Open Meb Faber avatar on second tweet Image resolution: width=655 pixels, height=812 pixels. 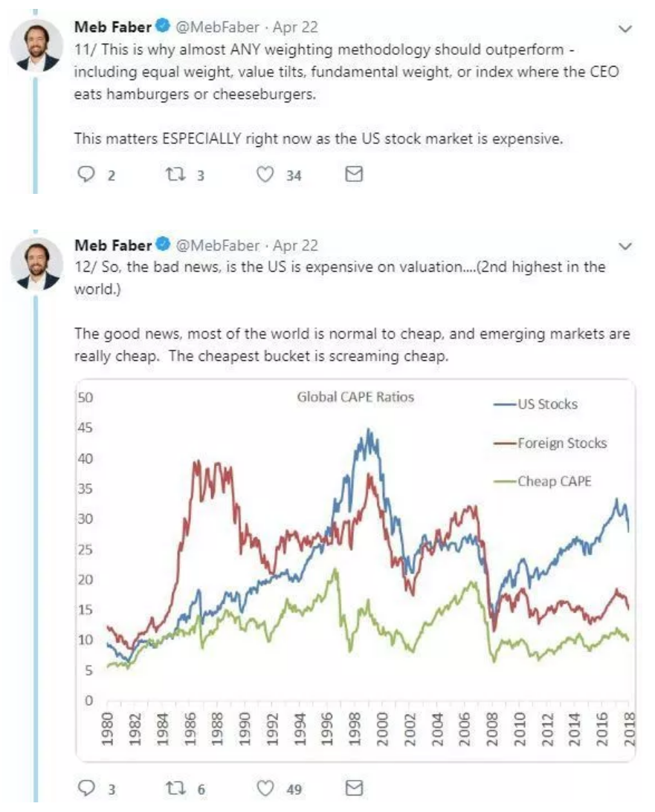click(36, 263)
